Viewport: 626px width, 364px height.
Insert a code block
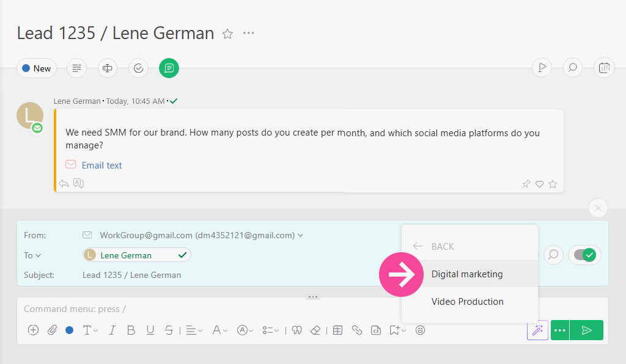(x=376, y=330)
